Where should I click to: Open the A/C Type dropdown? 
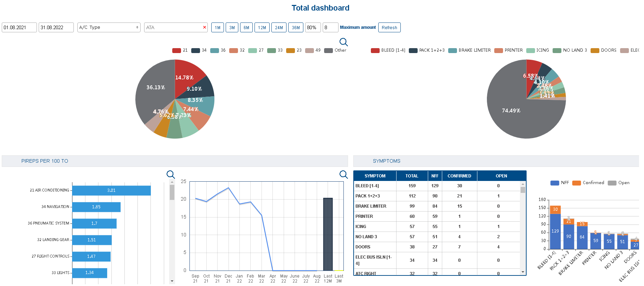point(109,27)
